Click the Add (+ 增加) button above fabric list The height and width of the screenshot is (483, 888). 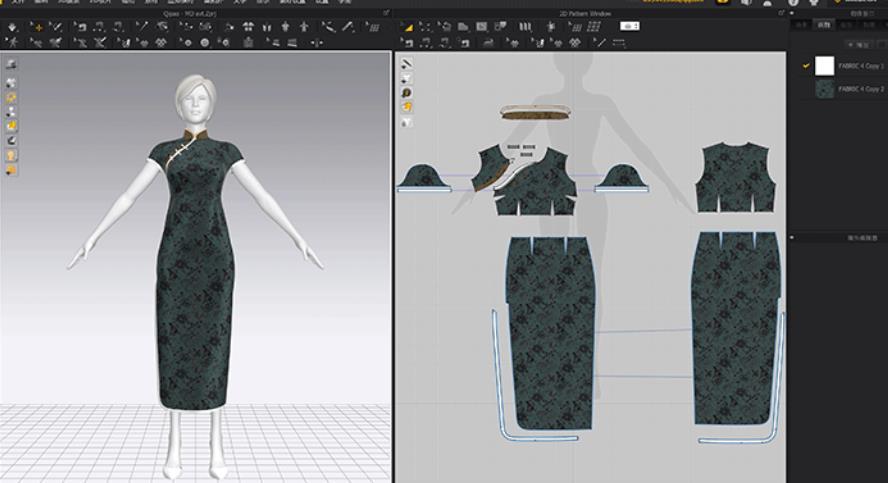(x=861, y=45)
